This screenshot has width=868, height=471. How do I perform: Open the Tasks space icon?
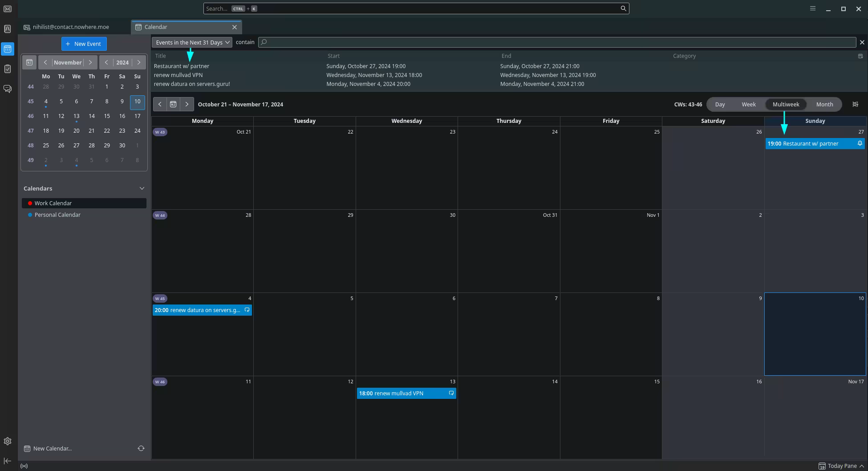(x=8, y=69)
